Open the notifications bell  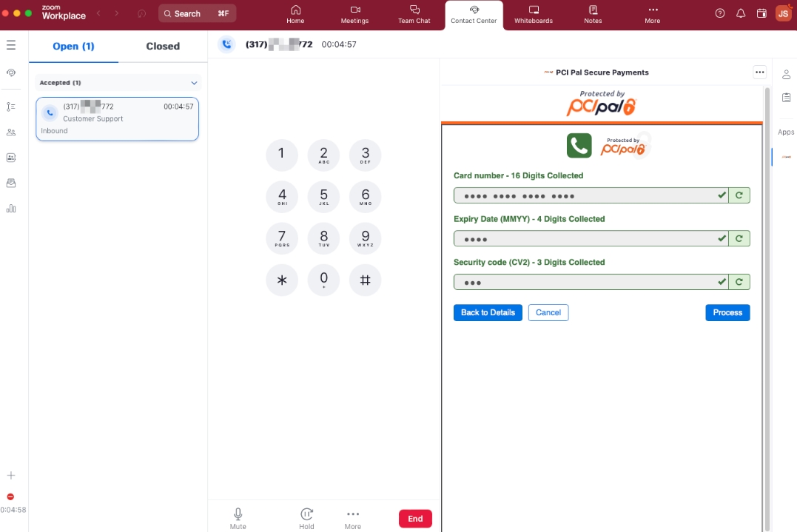click(741, 13)
